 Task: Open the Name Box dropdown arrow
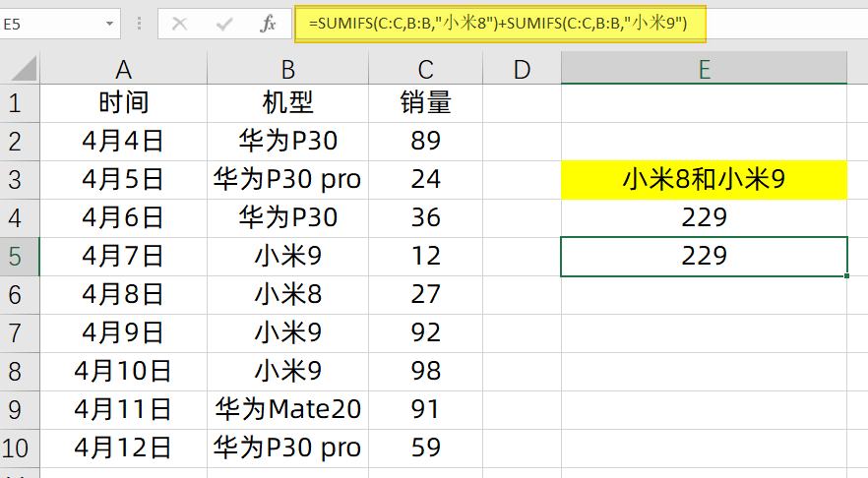click(109, 24)
